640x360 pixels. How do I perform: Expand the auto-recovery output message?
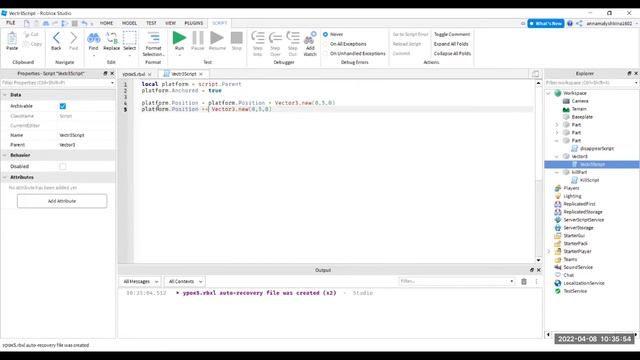point(178,293)
